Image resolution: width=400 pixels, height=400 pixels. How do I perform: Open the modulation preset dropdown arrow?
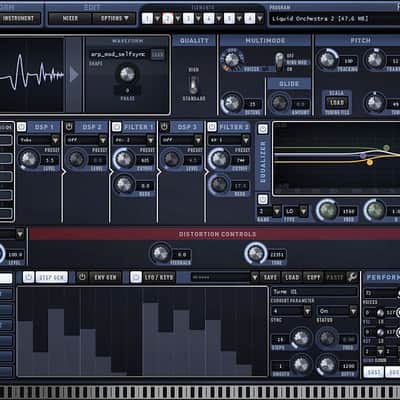click(x=255, y=277)
